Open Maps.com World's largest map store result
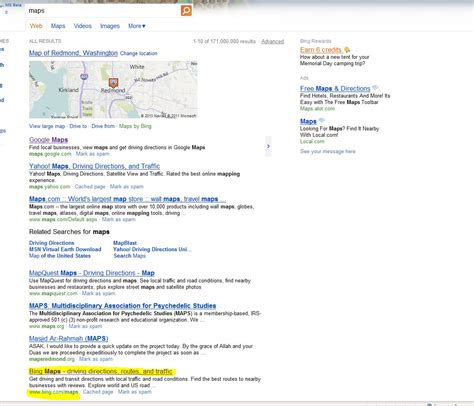The image size is (474, 406). click(127, 199)
